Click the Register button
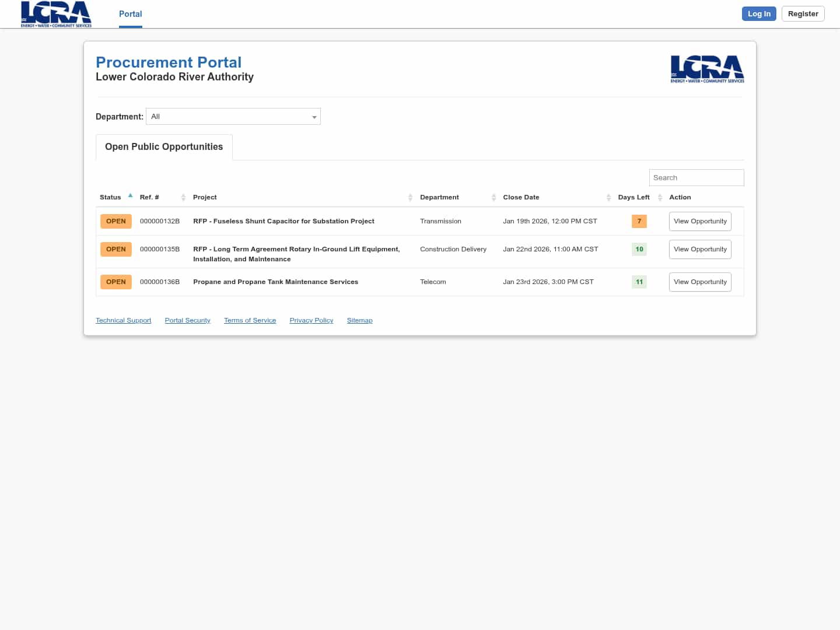 [803, 14]
